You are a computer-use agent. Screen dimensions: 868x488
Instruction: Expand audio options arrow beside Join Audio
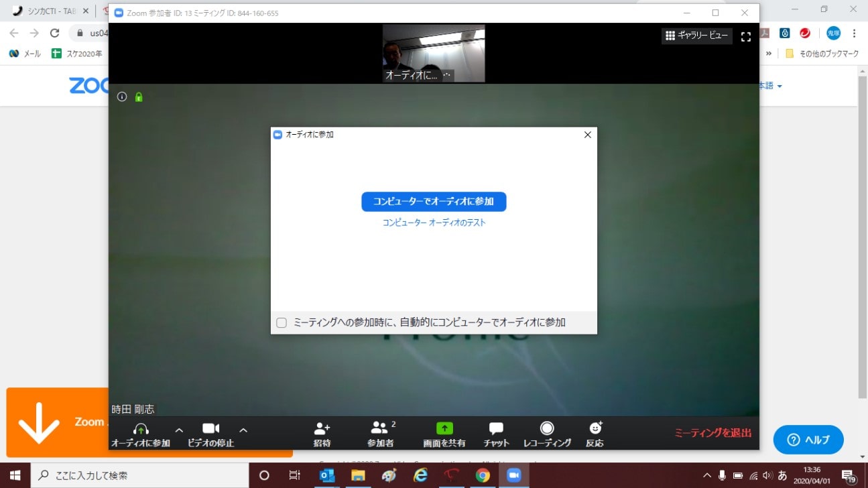(x=179, y=430)
